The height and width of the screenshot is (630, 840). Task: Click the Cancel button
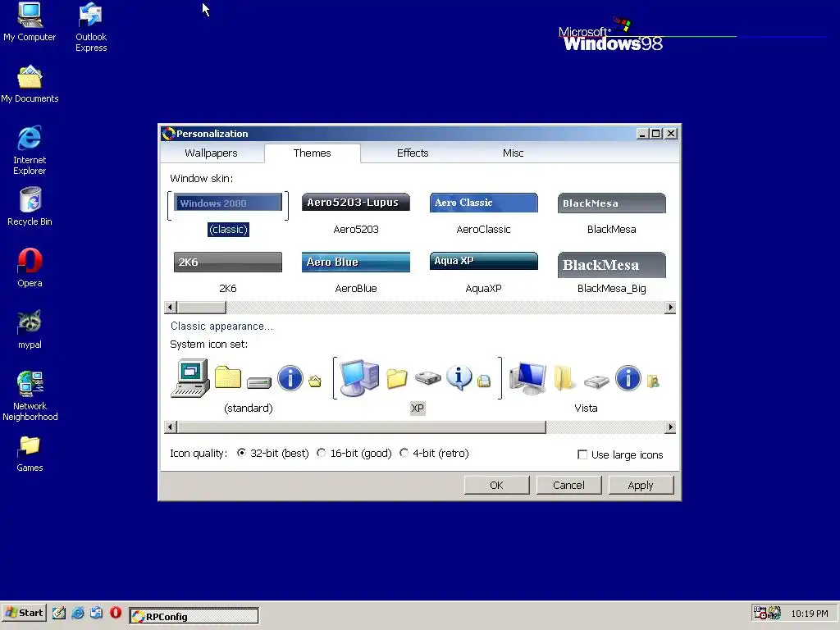tap(568, 486)
